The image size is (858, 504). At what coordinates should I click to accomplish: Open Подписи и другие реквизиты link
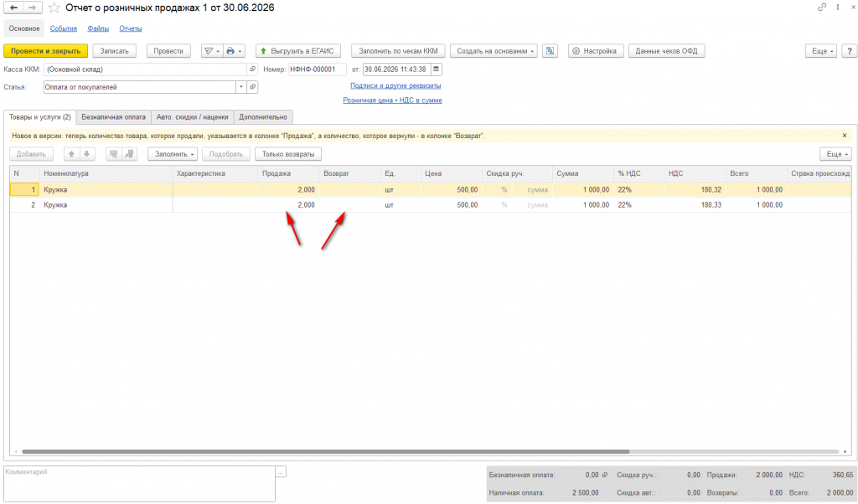(395, 86)
